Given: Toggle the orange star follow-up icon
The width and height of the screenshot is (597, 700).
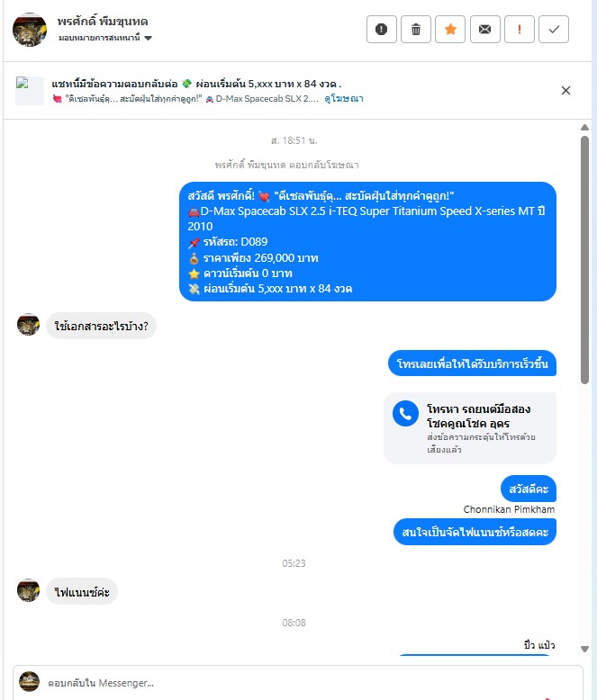Looking at the screenshot, I should [450, 30].
